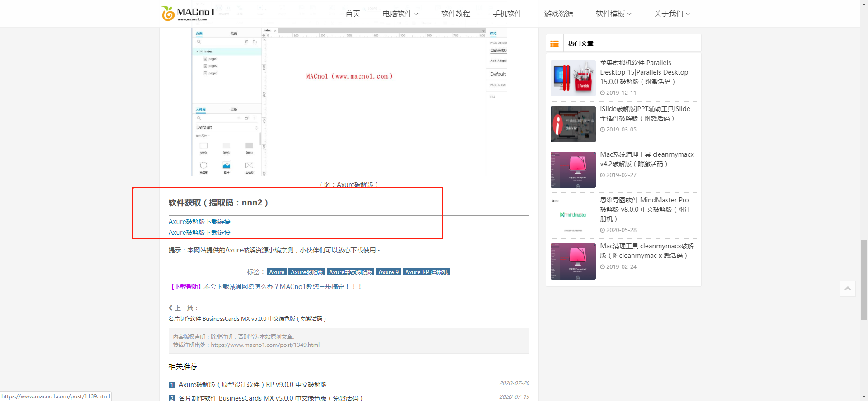Click the scrollbar down arrow
Viewport: 868px width, 401px height.
tap(864, 397)
